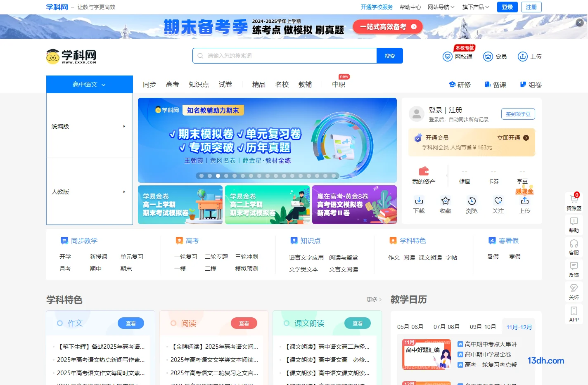
Task: Click 查看 button on 阅读 card
Action: 244,324
